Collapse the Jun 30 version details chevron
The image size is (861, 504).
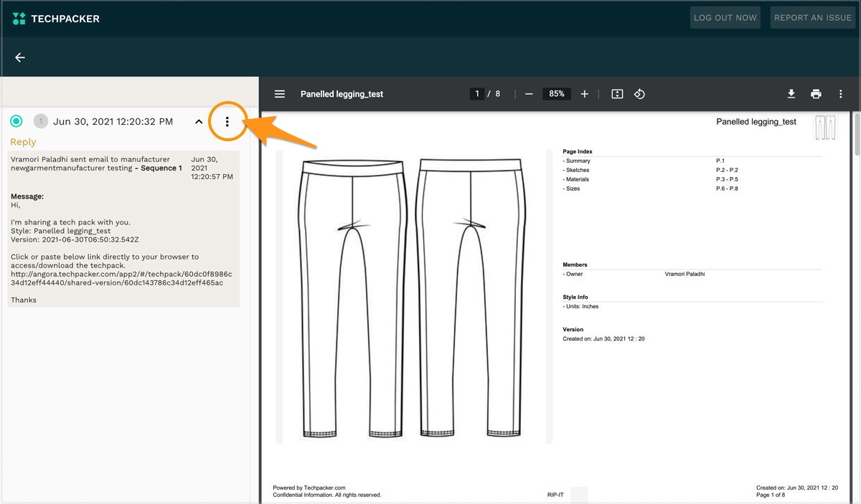(199, 122)
